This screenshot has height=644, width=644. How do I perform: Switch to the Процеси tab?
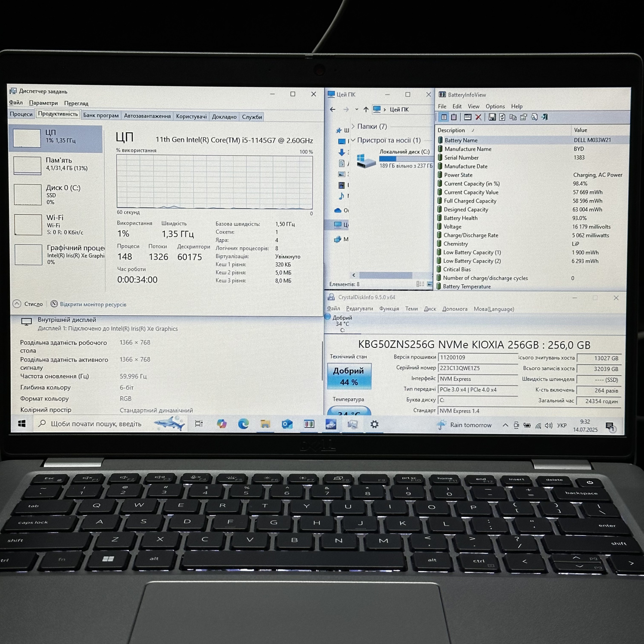pyautogui.click(x=21, y=114)
